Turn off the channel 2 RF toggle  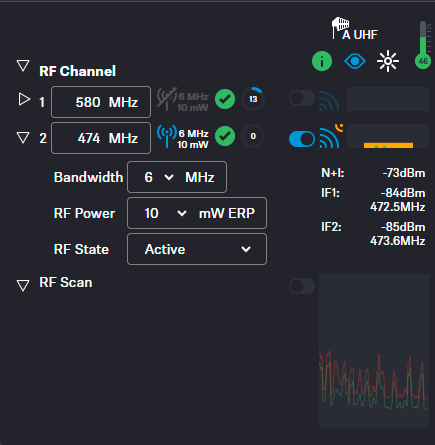[302, 139]
